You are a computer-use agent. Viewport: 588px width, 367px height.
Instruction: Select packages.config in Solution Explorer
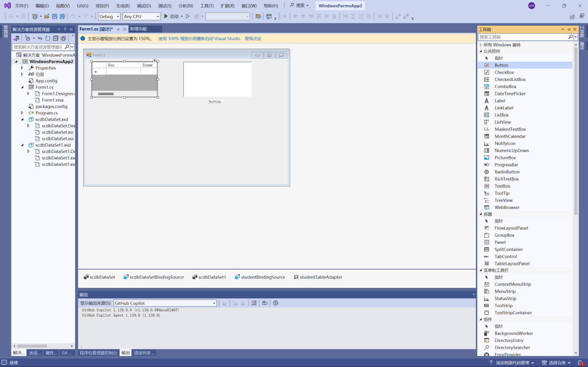pos(51,106)
